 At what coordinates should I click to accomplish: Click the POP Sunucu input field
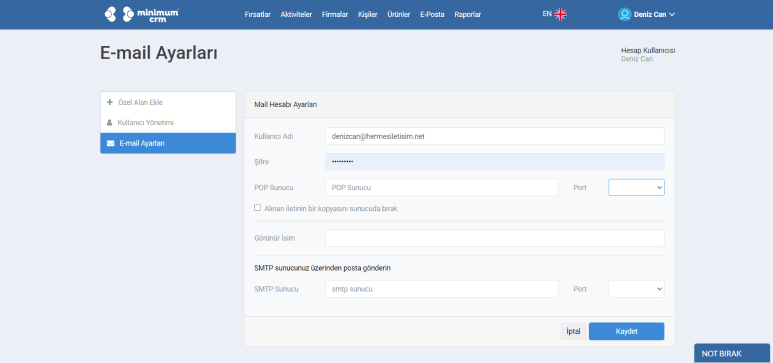click(x=442, y=187)
